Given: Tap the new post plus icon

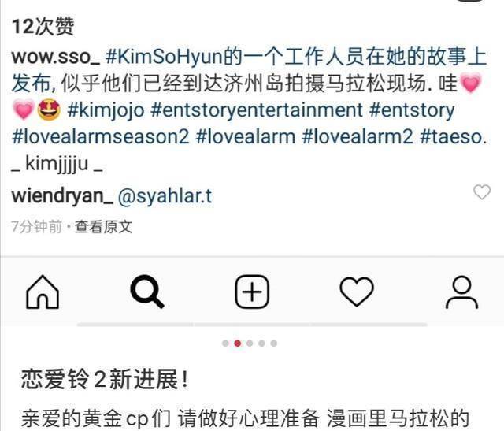Looking at the screenshot, I should (252, 292).
